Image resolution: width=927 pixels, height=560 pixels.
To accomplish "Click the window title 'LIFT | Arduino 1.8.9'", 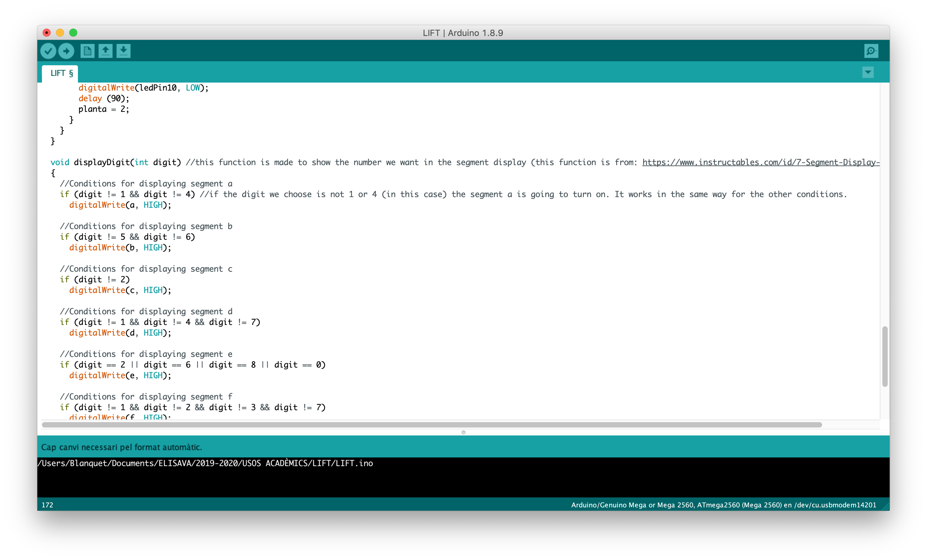I will [x=463, y=33].
